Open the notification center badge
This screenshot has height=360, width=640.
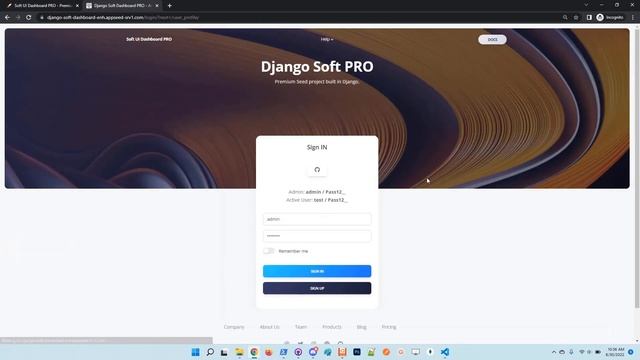[631, 352]
